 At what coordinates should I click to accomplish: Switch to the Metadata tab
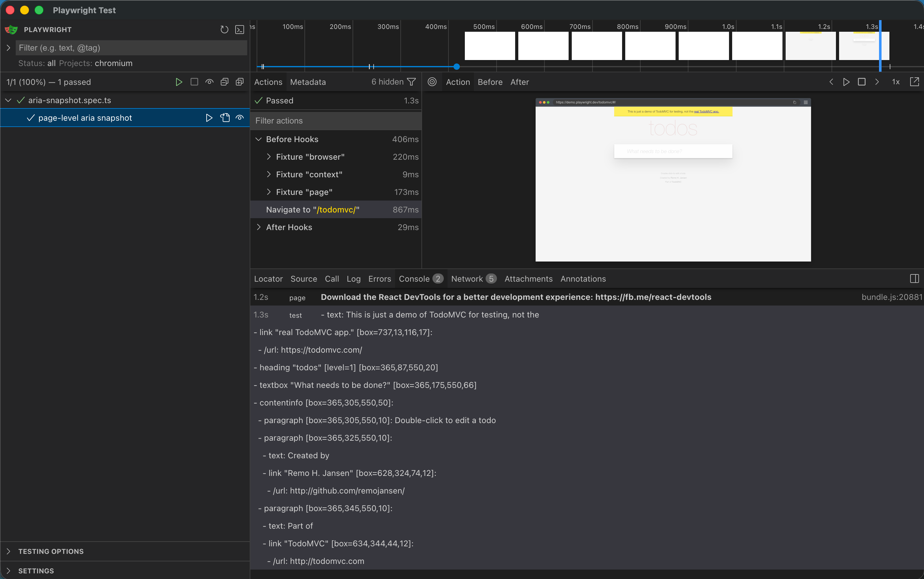click(x=308, y=82)
